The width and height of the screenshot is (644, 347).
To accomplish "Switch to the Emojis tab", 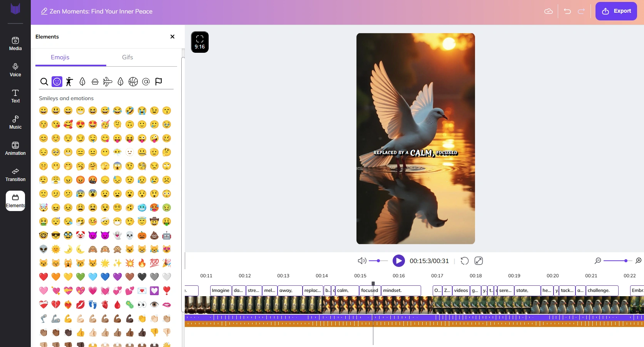I will (x=60, y=57).
